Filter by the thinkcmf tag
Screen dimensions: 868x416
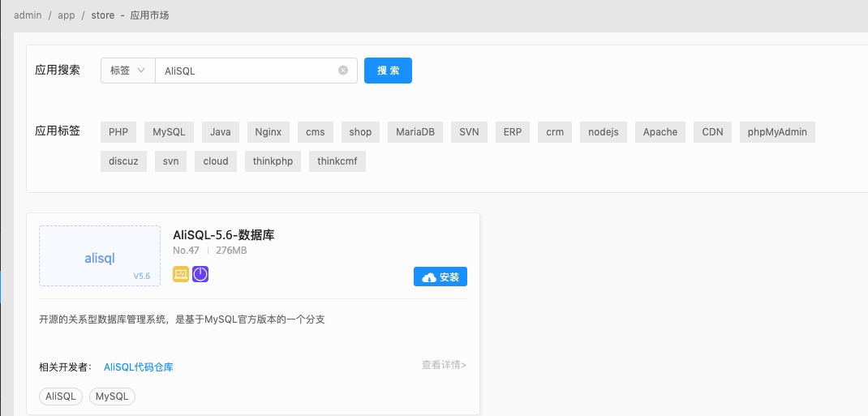337,161
